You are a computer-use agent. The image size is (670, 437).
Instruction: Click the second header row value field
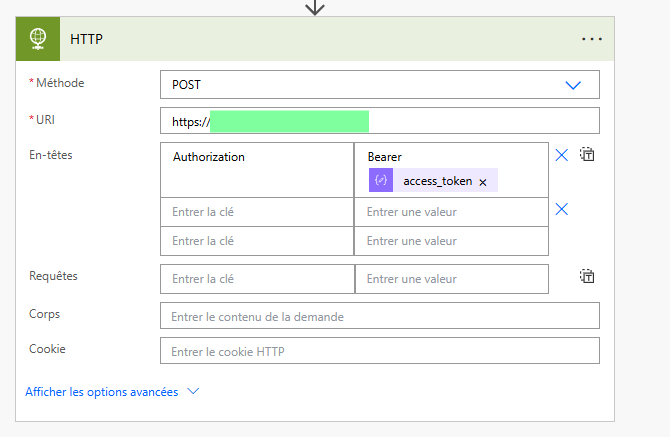(x=451, y=212)
